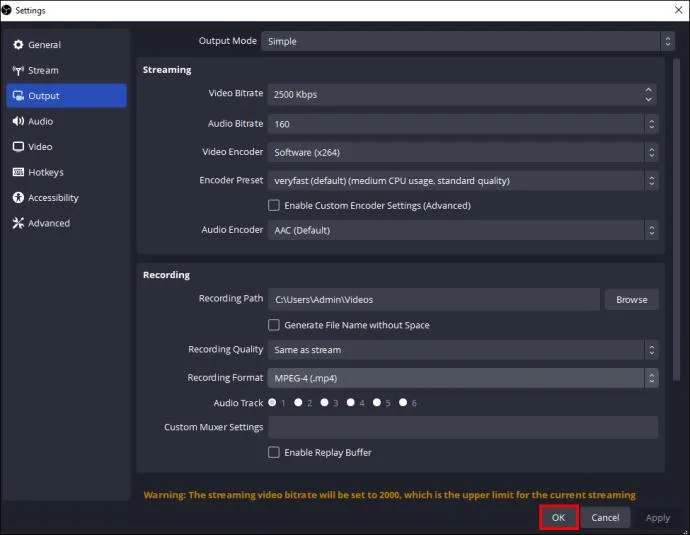Click the bitrate warning message text

coord(389,495)
